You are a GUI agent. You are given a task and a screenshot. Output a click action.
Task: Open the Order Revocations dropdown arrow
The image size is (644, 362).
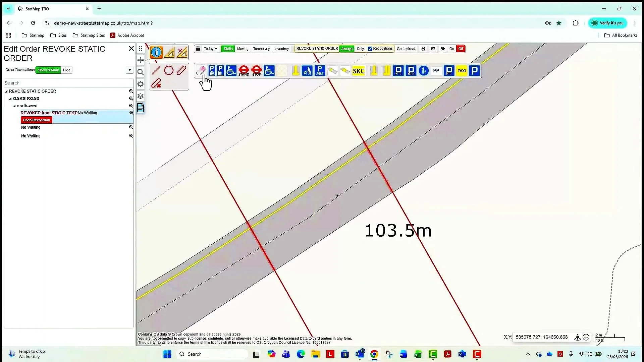click(129, 70)
